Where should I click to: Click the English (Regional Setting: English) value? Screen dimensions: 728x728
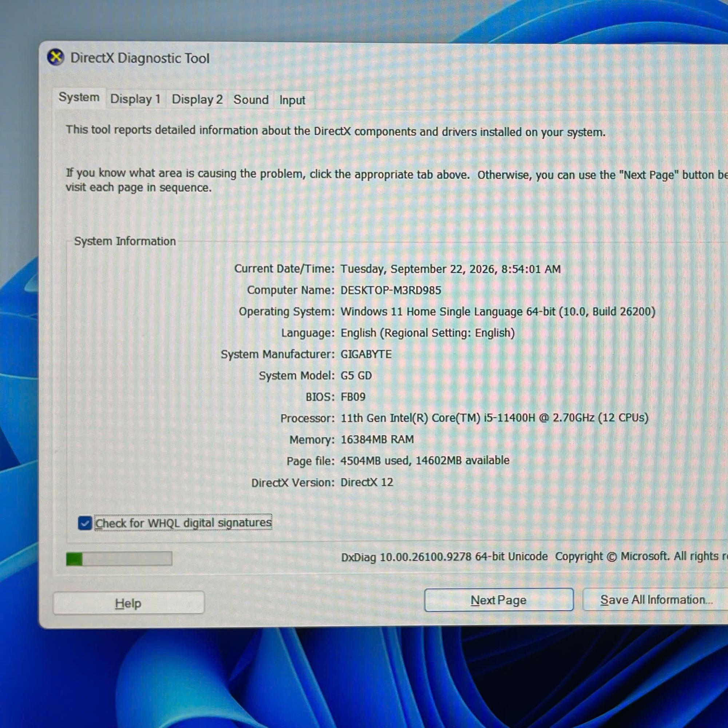click(428, 333)
